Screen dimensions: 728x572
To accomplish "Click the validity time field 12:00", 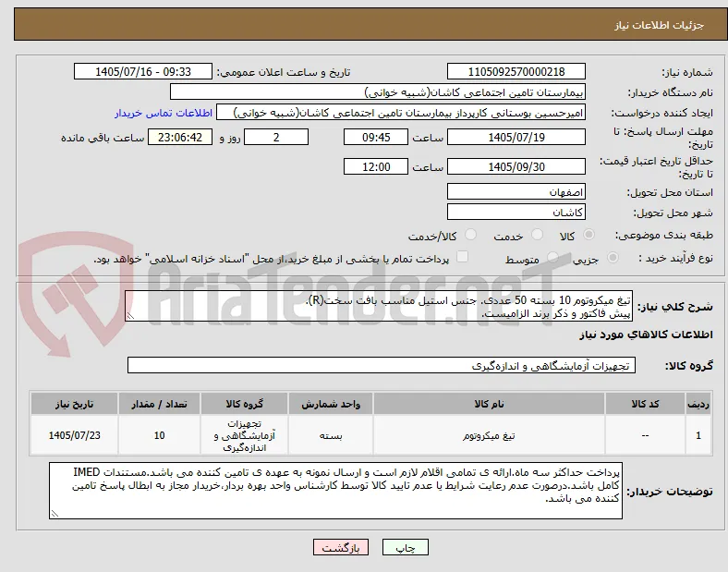I will [376, 166].
